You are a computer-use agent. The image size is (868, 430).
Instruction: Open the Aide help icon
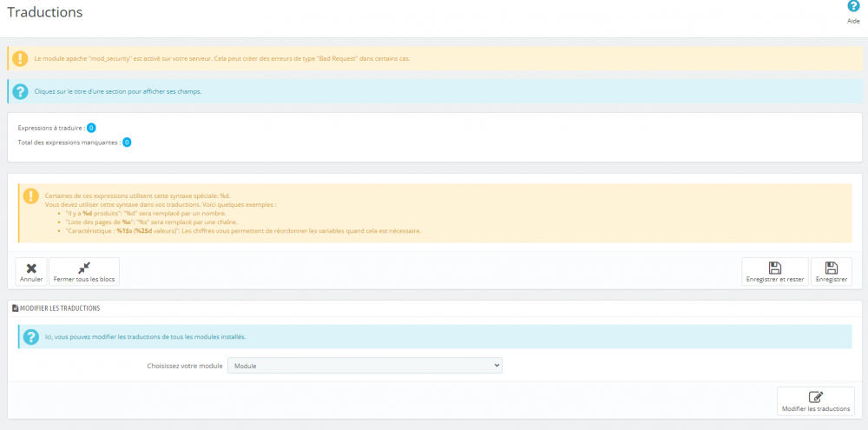coord(853,7)
